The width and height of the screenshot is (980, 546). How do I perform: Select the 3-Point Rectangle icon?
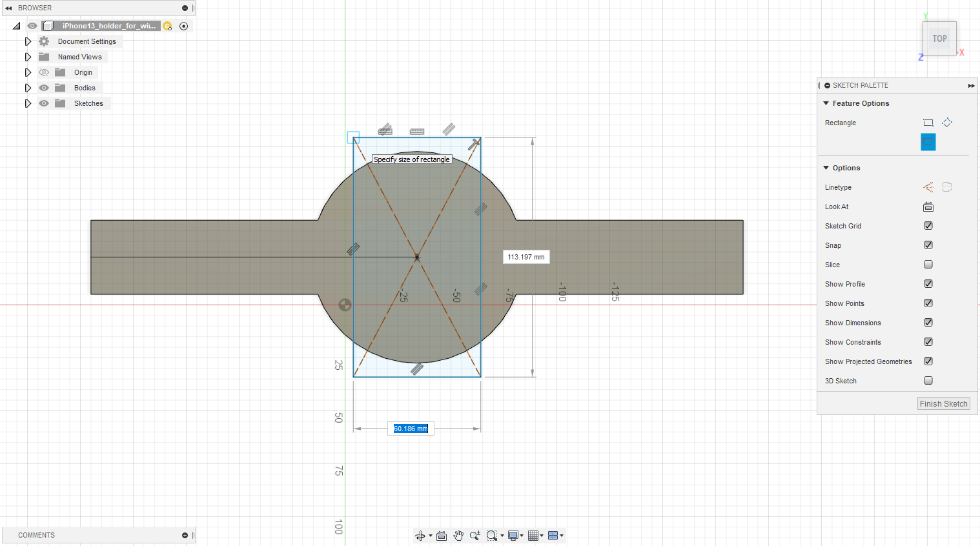pyautogui.click(x=947, y=123)
